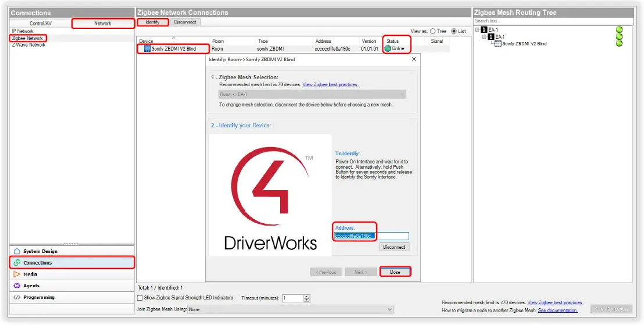Collapse the top EA-1 tree node
Image resolution: width=644 pixels, height=325 pixels.
(x=478, y=30)
